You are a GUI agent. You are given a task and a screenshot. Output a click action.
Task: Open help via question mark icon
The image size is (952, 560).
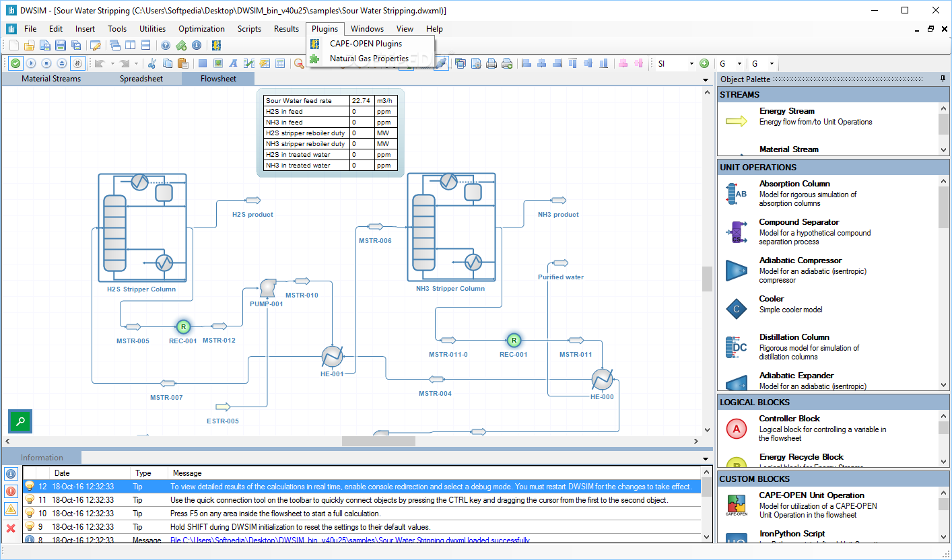click(x=166, y=45)
